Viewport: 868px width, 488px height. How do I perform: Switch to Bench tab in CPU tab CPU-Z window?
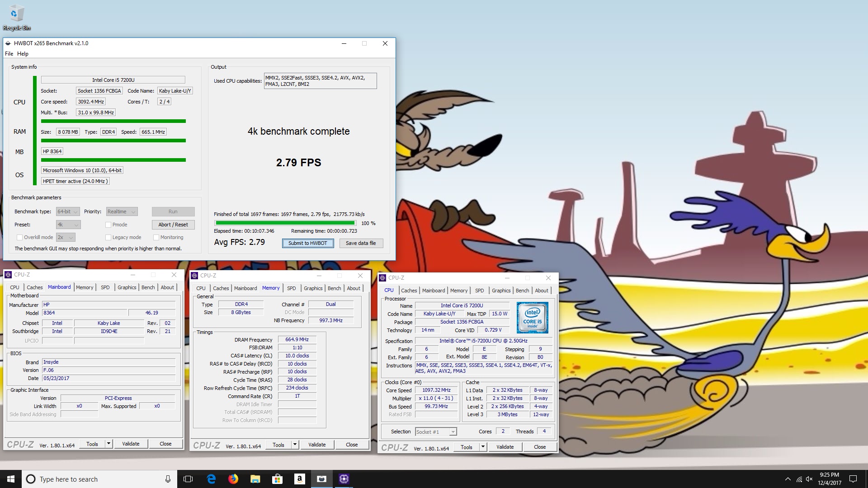(522, 291)
